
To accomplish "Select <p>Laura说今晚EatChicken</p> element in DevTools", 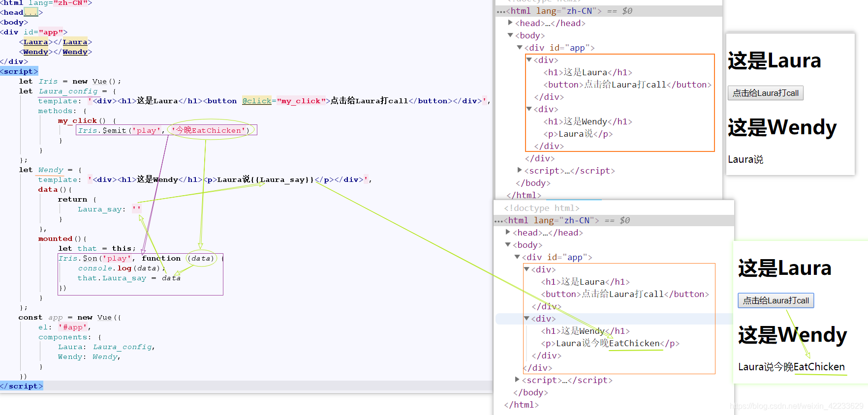I will click(x=610, y=343).
